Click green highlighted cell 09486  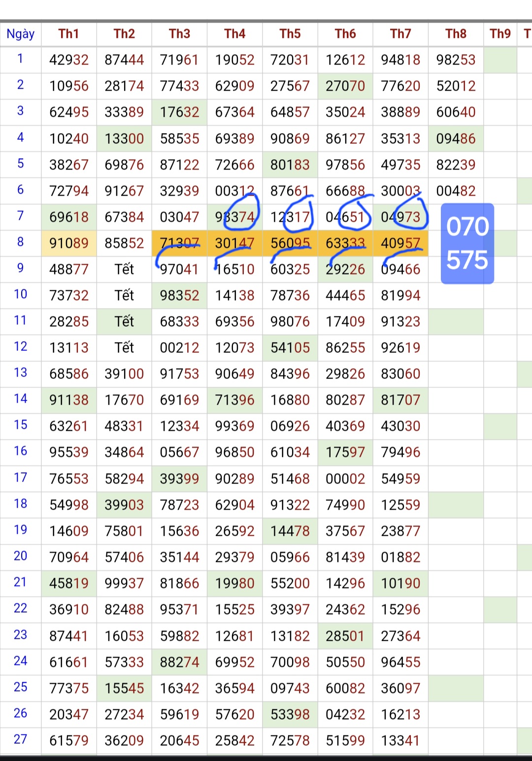(456, 138)
